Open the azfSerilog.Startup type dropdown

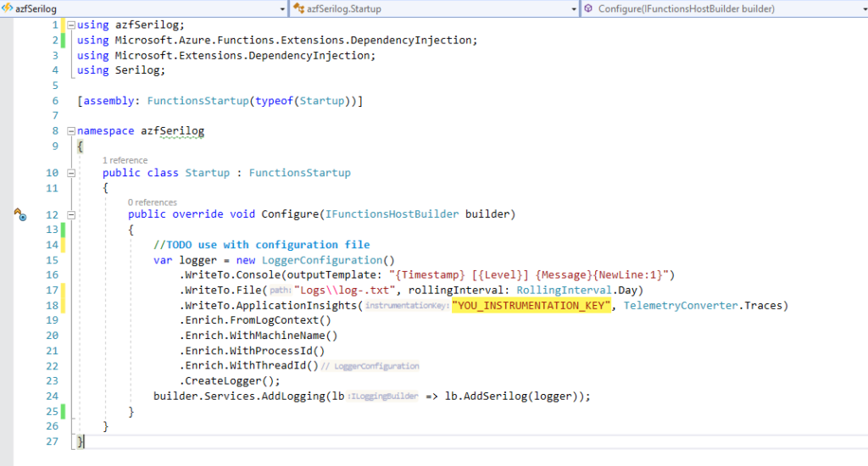[x=573, y=8]
